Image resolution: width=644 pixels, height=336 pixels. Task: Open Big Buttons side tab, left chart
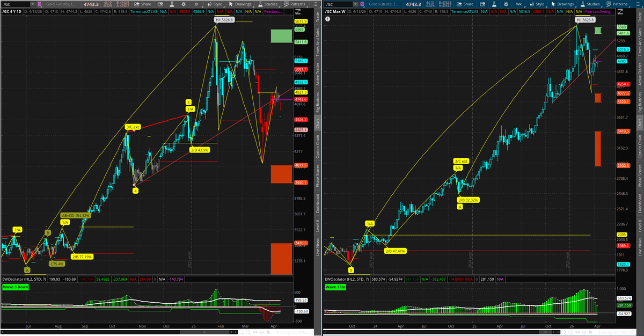(317, 102)
